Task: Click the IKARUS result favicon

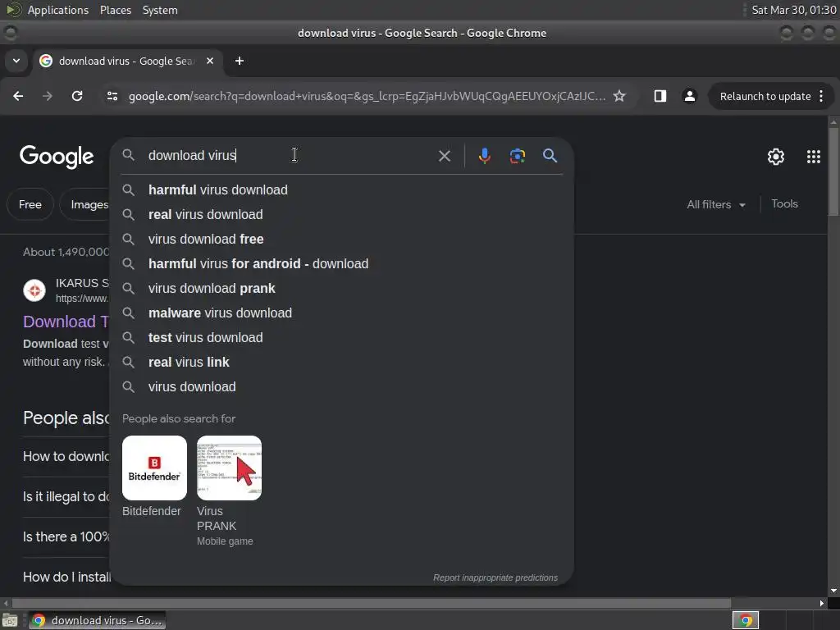Action: [x=34, y=290]
